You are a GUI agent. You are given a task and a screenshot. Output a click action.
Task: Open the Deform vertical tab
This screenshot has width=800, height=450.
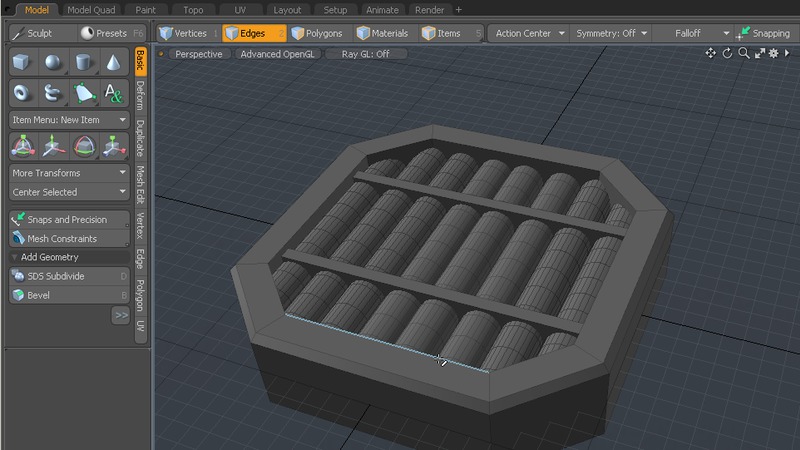[141, 97]
